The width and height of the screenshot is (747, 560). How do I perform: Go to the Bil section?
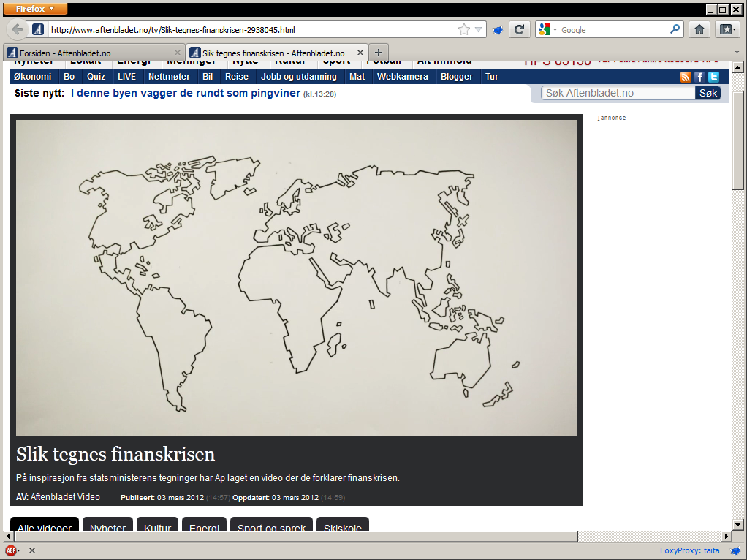pos(208,76)
